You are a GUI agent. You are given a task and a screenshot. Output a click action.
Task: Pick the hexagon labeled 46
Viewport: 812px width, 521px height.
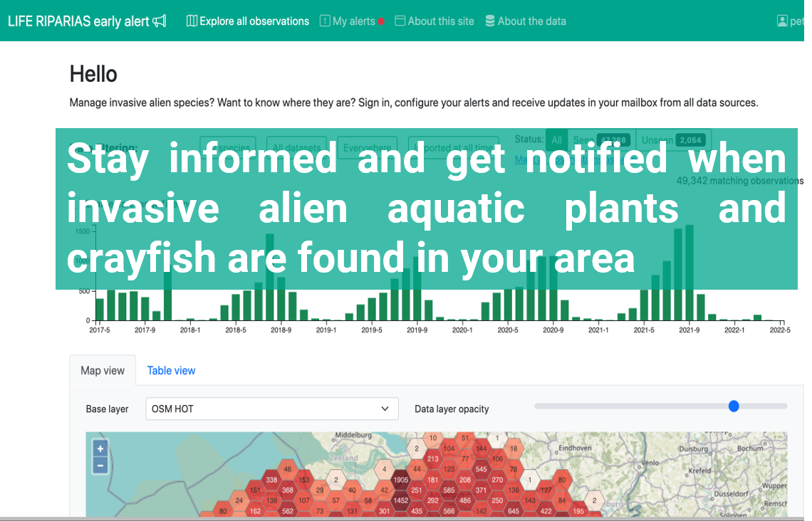(x=288, y=469)
